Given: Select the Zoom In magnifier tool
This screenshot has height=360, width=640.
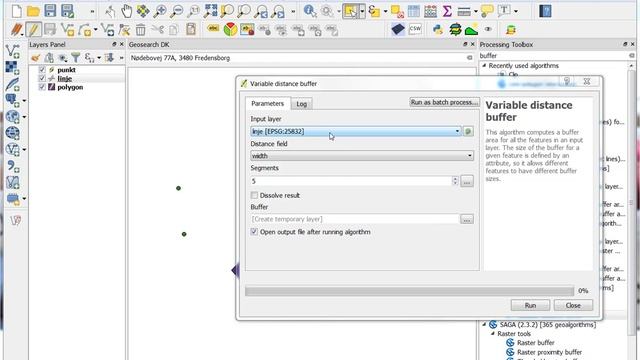Looking at the screenshot, I should pos(160,11).
